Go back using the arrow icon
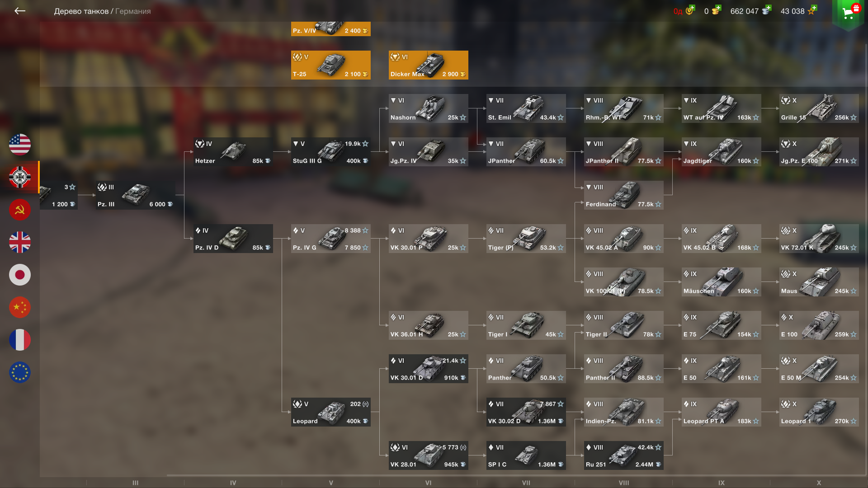The image size is (868, 488). (x=19, y=11)
